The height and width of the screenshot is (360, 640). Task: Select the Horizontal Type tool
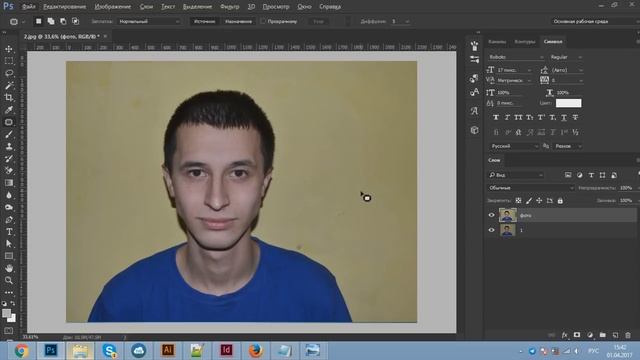click(9, 232)
